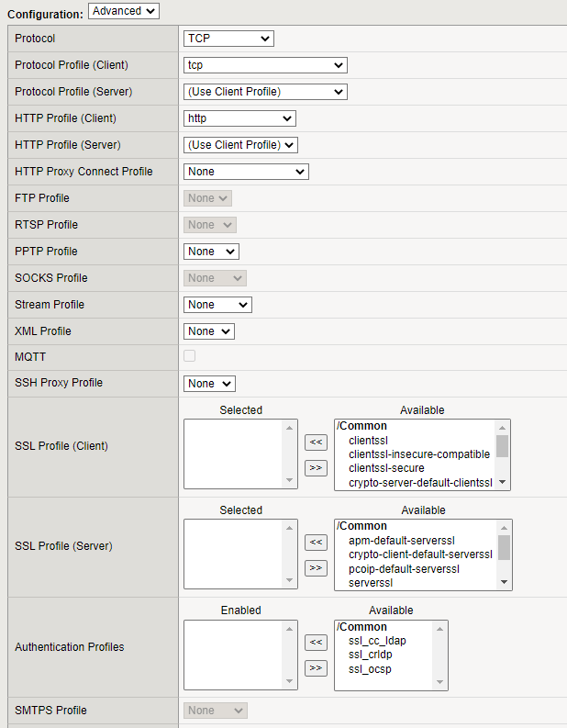Expand the HTTP Profile (Client) dropdown
567x728 pixels.
[x=239, y=118]
